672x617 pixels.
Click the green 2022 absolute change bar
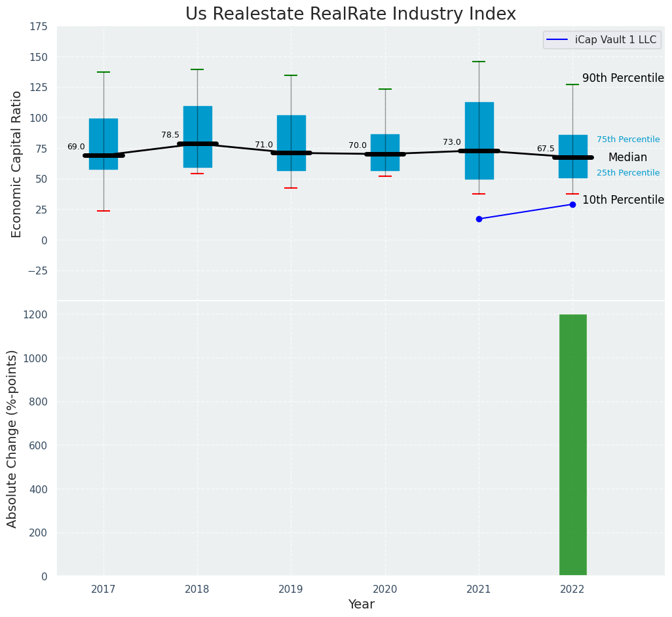(572, 445)
